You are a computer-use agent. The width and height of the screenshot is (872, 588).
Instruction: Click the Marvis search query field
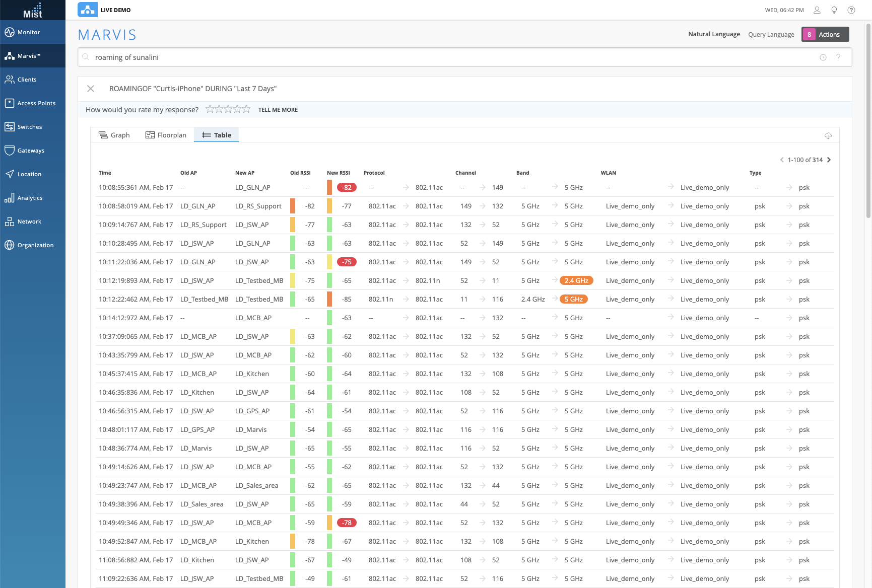[453, 57]
